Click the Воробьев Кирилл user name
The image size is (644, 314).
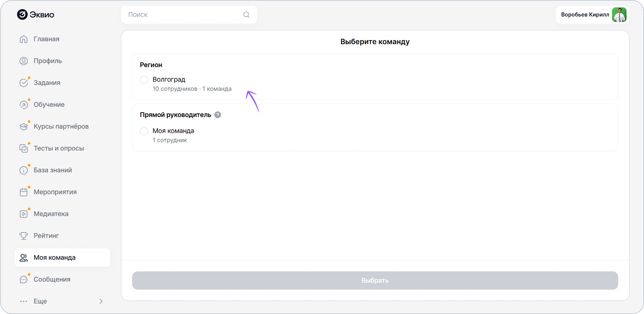585,15
